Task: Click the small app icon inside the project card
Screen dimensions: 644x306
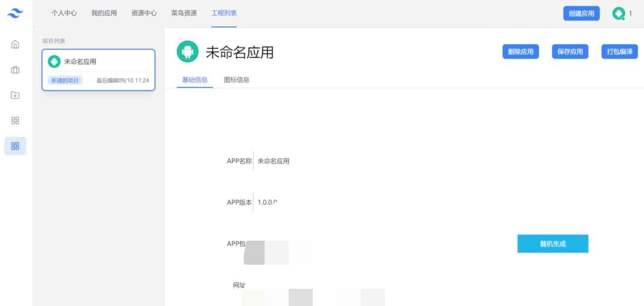Action: 54,61
